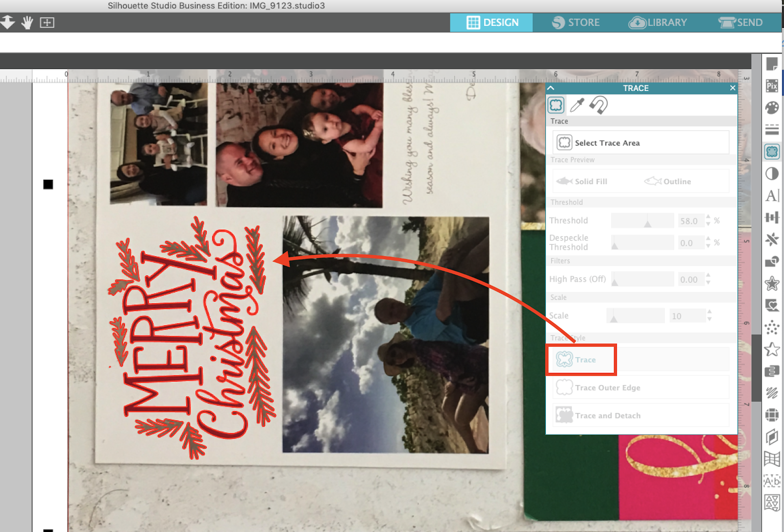Decrease Despeckle Threshold with down arrow
Viewport: 784px width, 532px height.
708,246
